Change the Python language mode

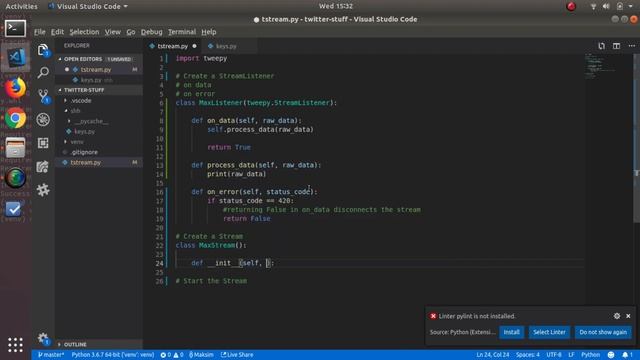(590, 355)
